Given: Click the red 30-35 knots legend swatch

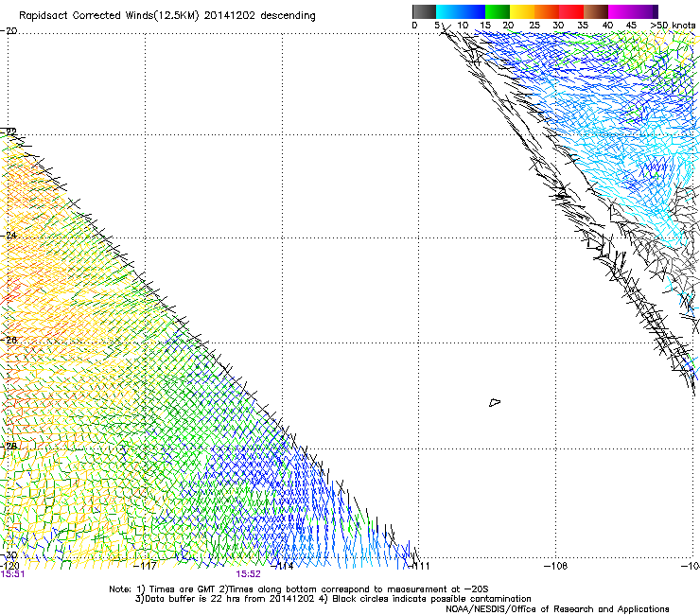Looking at the screenshot, I should [x=571, y=11].
